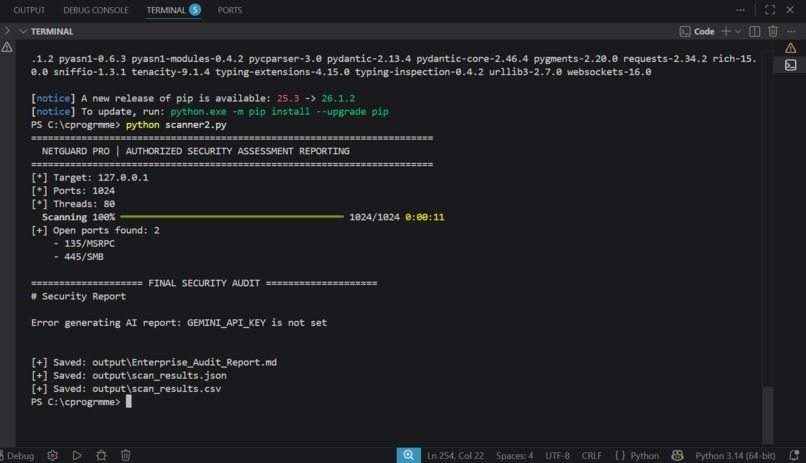This screenshot has height=463, width=806.
Task: Click the 'scanner2.py' command text
Action: pos(196,125)
